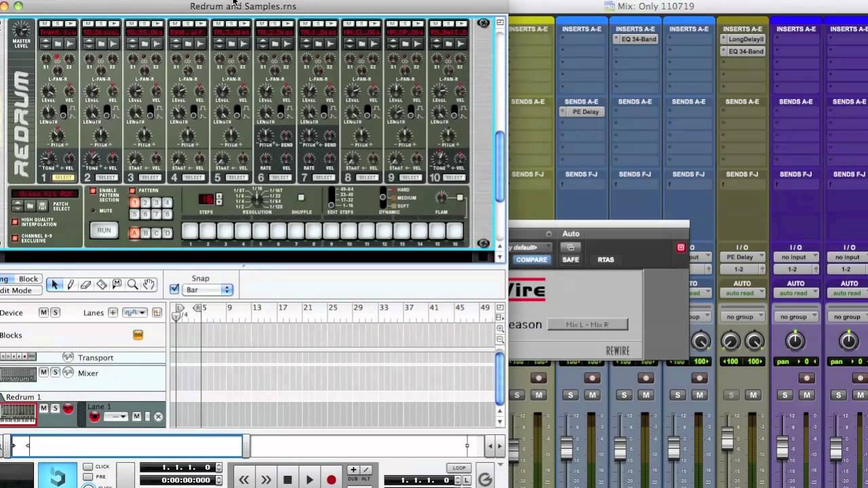Toggle Enable Pattern Section on Redrum
868x488 pixels.
click(93, 191)
